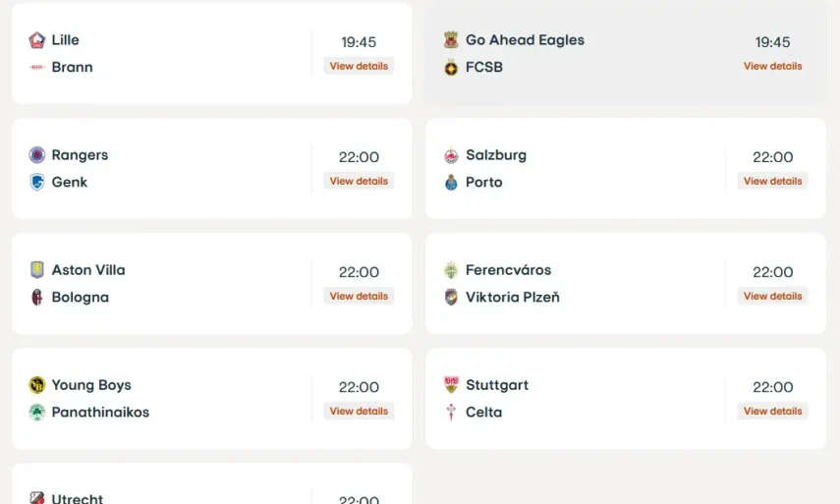The width and height of the screenshot is (840, 504).
Task: View details for Rangers vs Genk
Action: tap(359, 182)
